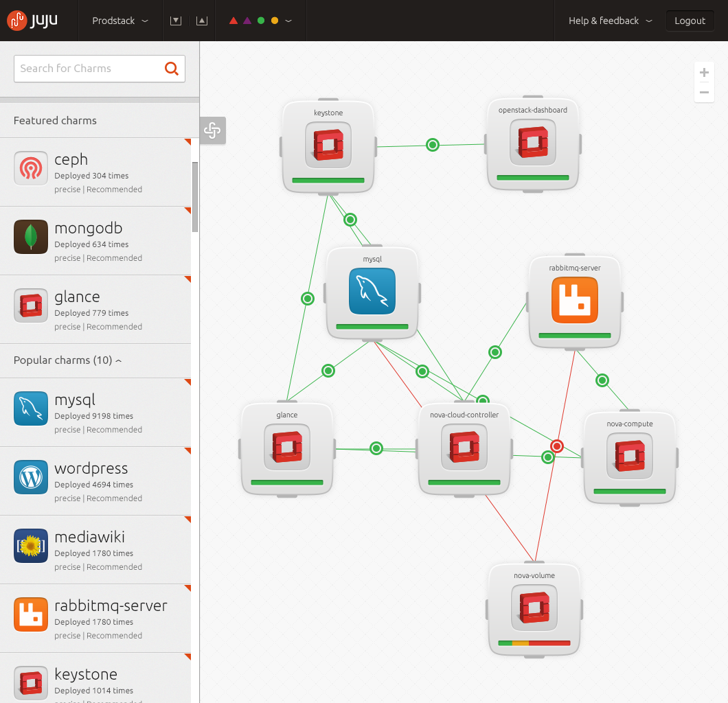
Task: Click relation marker between mysql and glance
Action: (328, 371)
